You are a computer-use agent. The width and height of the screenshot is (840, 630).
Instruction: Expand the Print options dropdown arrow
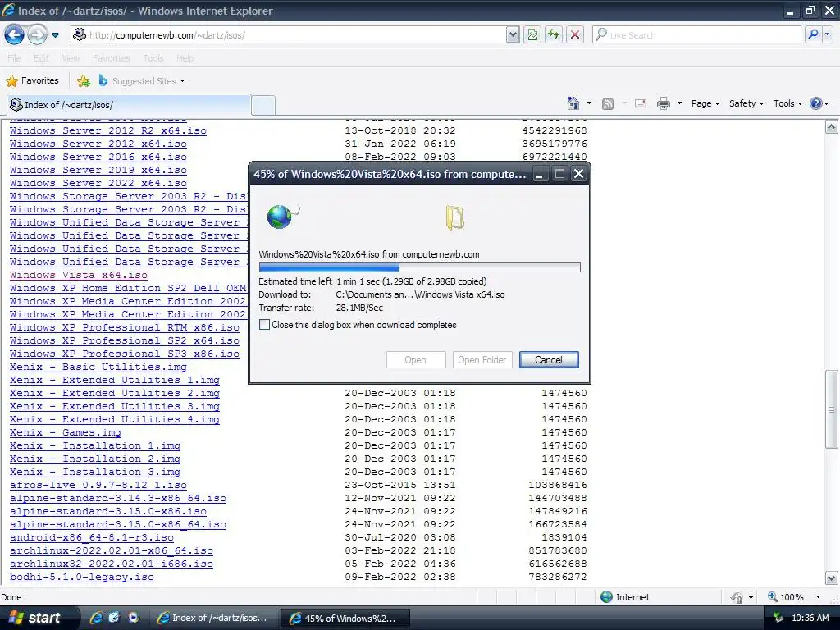679,103
